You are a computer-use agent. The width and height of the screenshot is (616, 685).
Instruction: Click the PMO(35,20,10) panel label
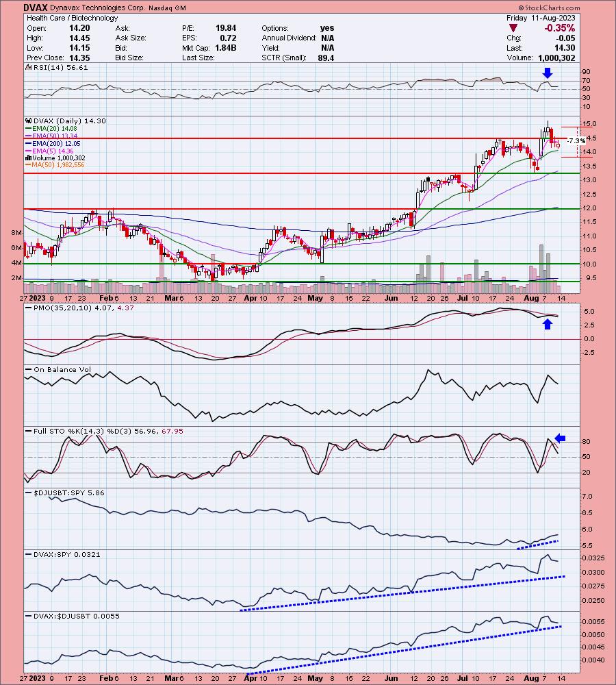[79, 308]
